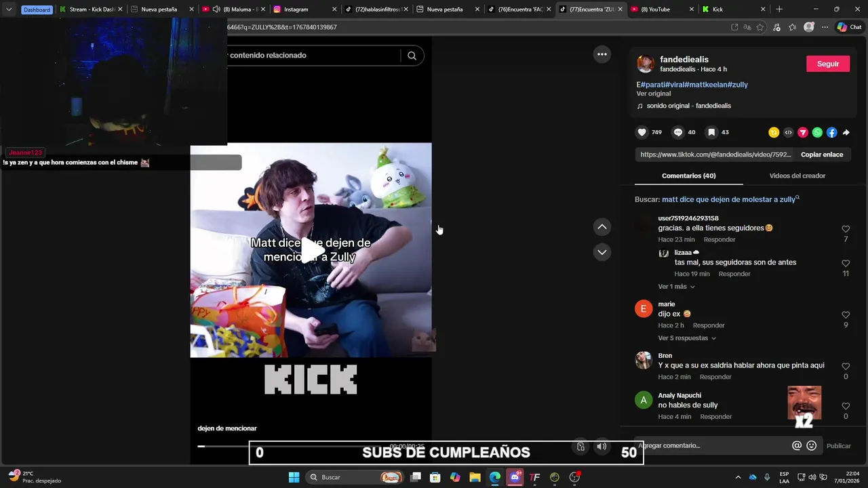
Task: Share the video on Facebook
Action: pos(831,132)
